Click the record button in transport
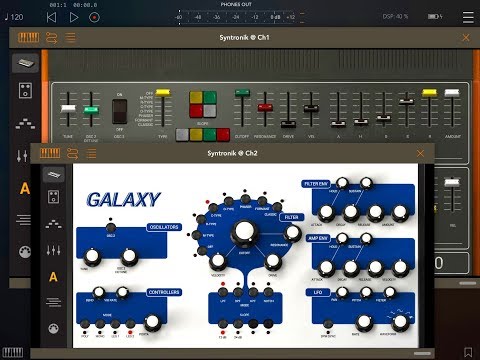The image size is (480, 360). tap(94, 17)
